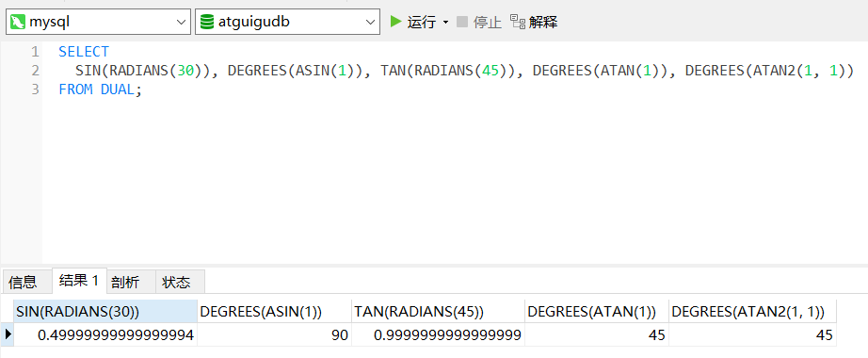Click the green Run play icon

(395, 22)
